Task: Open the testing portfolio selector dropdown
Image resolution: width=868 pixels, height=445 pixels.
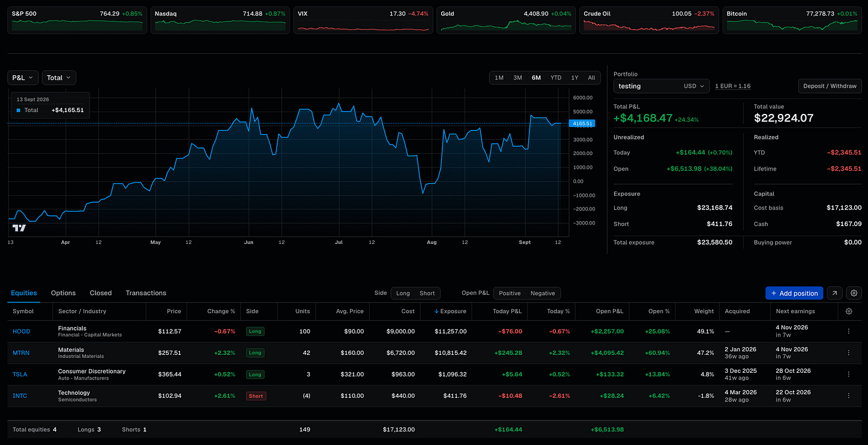Action: (662, 86)
